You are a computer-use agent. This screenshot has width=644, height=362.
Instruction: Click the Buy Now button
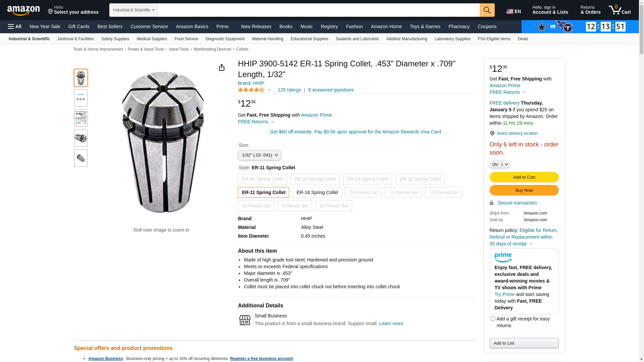coord(524,190)
